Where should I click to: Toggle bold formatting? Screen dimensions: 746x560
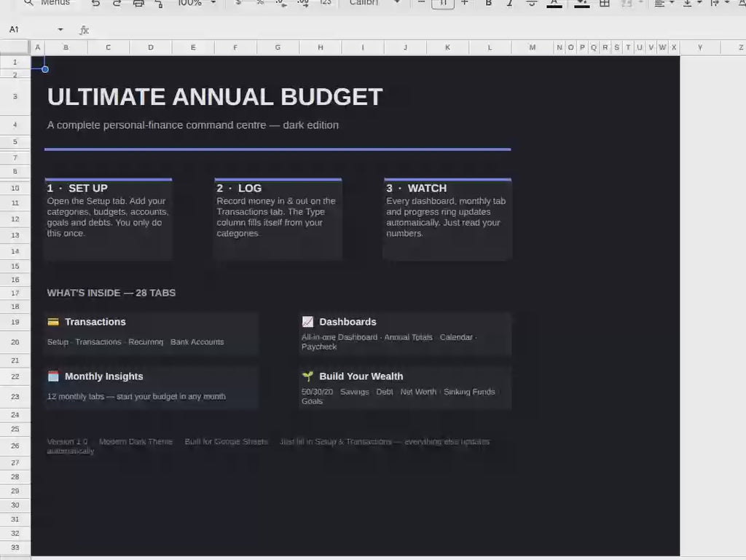[488, 3]
